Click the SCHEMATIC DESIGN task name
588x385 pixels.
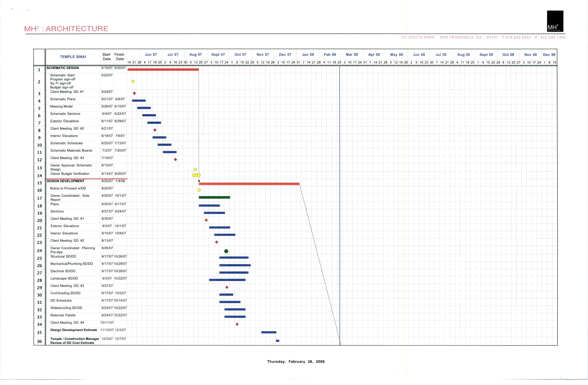coord(63,68)
